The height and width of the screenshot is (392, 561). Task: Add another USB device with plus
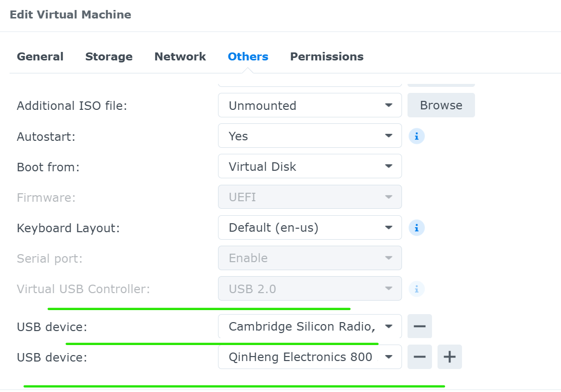tap(449, 357)
